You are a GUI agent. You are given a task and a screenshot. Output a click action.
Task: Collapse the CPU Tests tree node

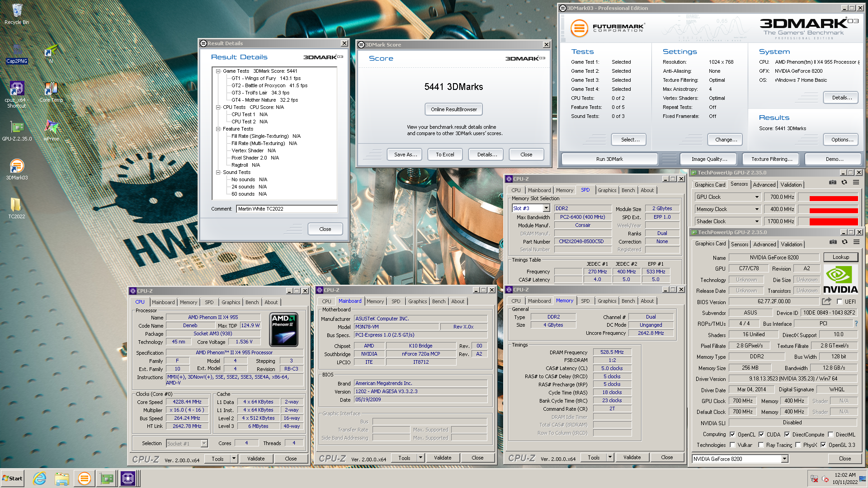pos(218,107)
